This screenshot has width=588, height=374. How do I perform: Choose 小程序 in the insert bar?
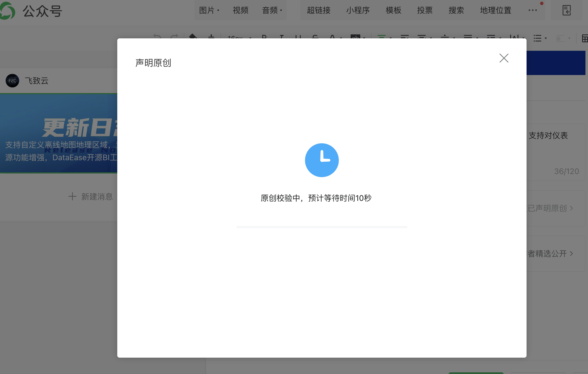358,10
